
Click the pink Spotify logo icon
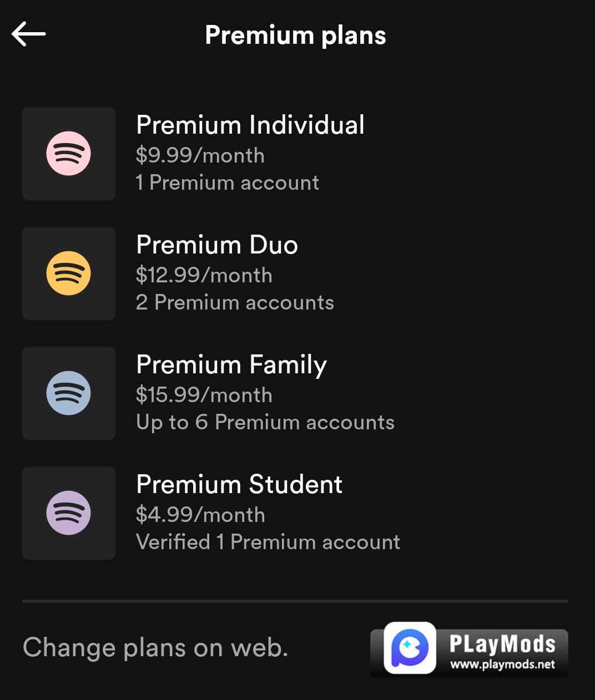(68, 154)
